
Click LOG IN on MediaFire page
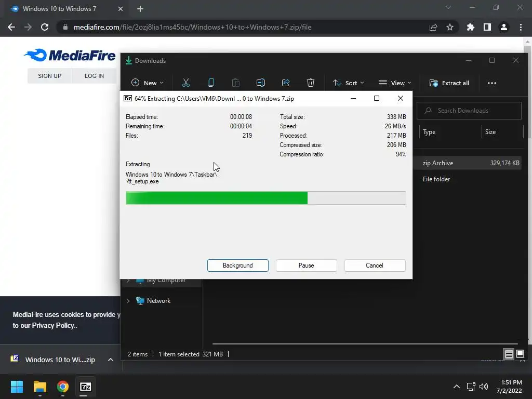pyautogui.click(x=94, y=76)
